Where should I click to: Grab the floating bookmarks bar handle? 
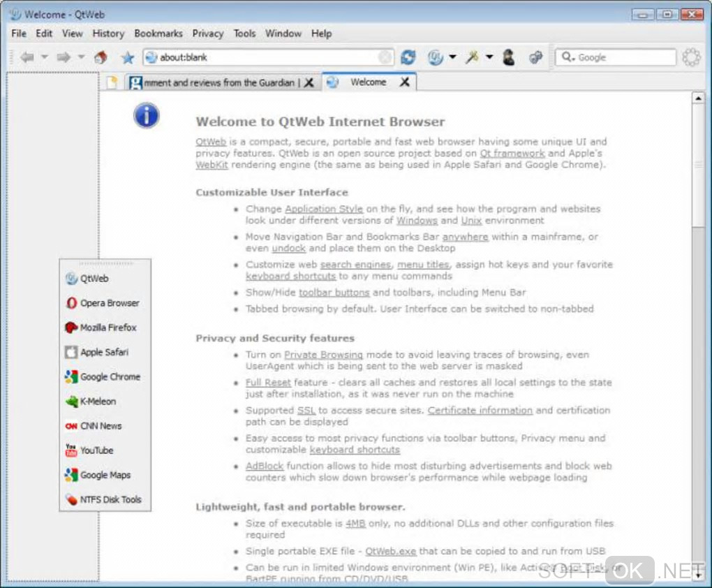(x=105, y=263)
